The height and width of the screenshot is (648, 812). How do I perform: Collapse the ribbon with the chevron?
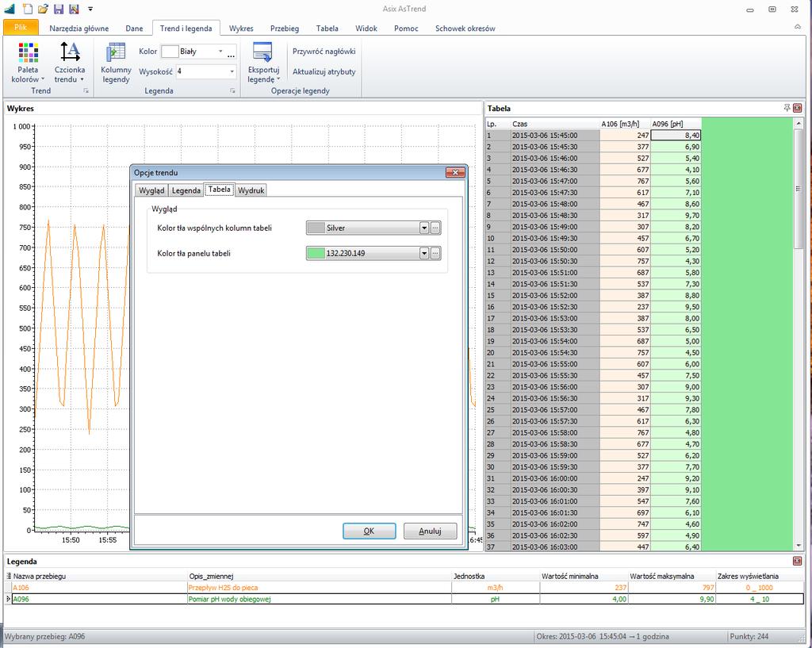coord(798,27)
